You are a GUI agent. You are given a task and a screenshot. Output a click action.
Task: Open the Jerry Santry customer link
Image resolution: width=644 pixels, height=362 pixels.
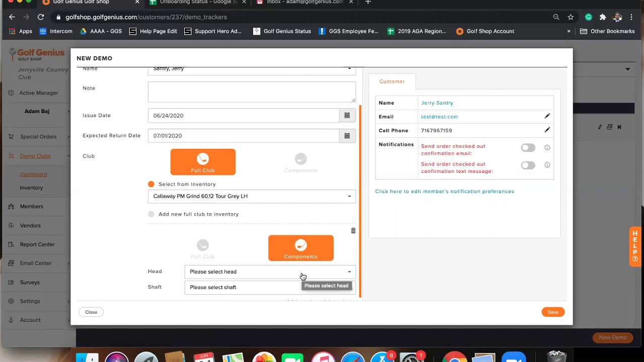pos(437,103)
